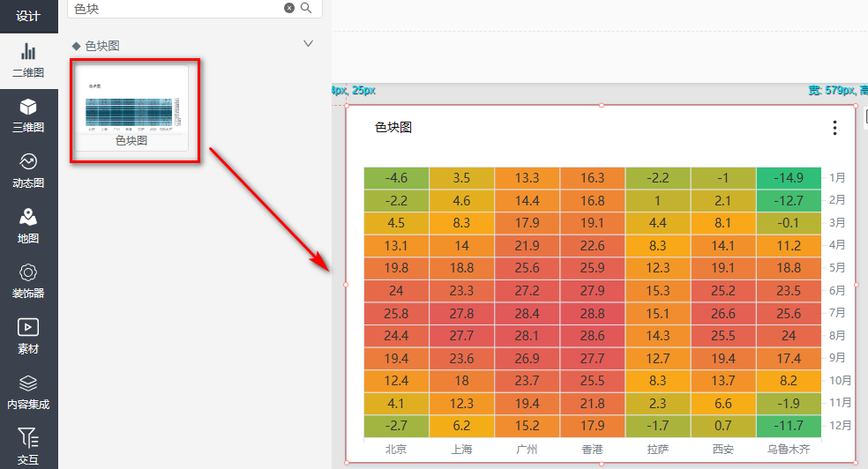Clear the search box text
Screen dimensions: 868x469
pos(289,8)
